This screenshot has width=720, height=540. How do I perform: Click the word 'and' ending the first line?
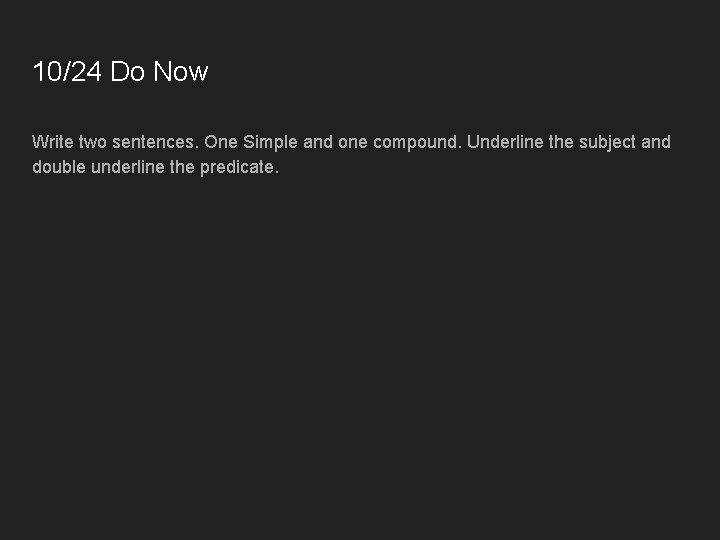[656, 142]
